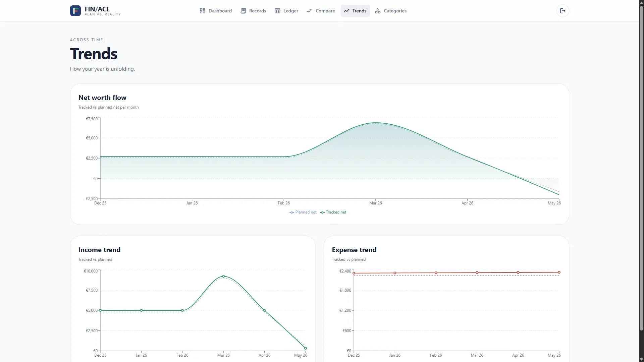Click the €7,500 label on Net worth chart
Screen dimensions: 644x362
[92, 119]
